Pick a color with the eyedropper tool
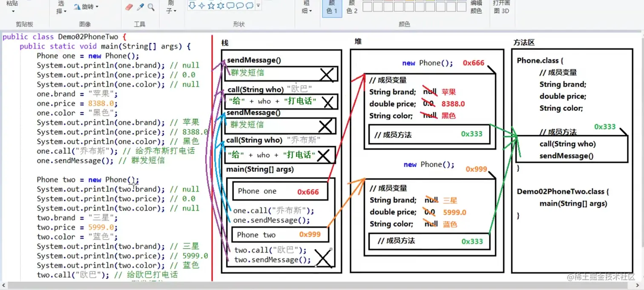644x290 pixels. pos(140,6)
